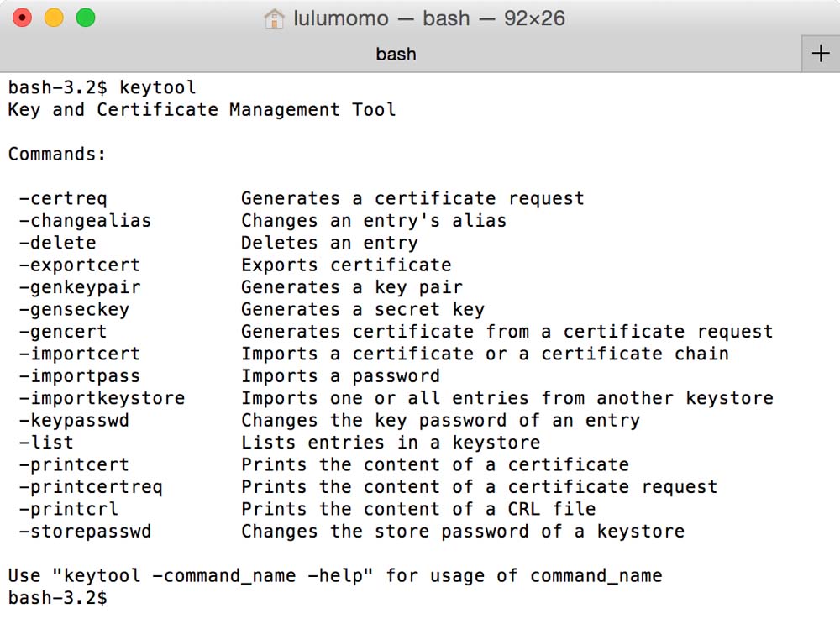Click the typed "keytool" command on first line

point(157,87)
